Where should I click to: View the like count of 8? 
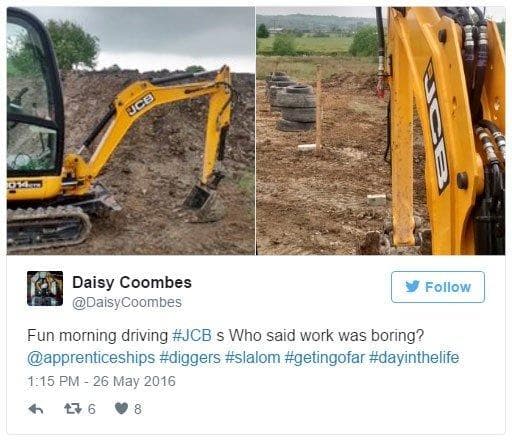[138, 409]
